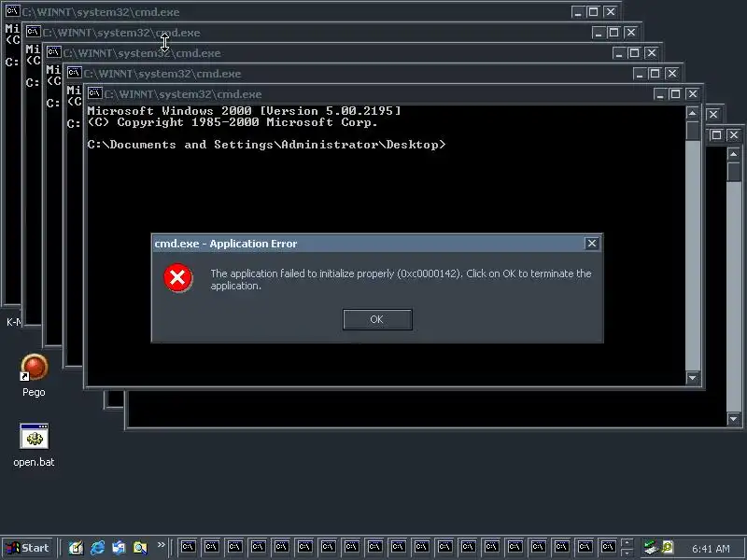Launch Internet Explorer from quick launch
This screenshot has height=560, width=747.
[x=98, y=548]
